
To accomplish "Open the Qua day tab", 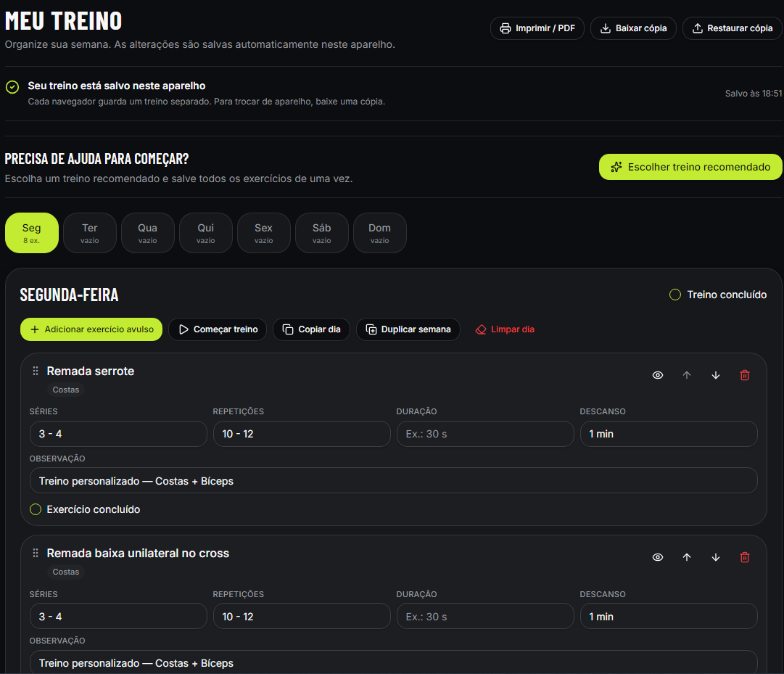I will click(147, 233).
